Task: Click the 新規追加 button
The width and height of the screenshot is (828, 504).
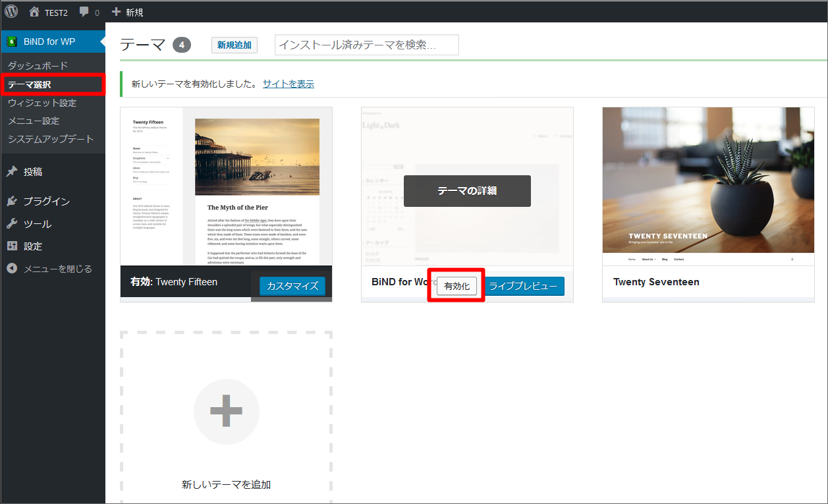Action: point(235,45)
